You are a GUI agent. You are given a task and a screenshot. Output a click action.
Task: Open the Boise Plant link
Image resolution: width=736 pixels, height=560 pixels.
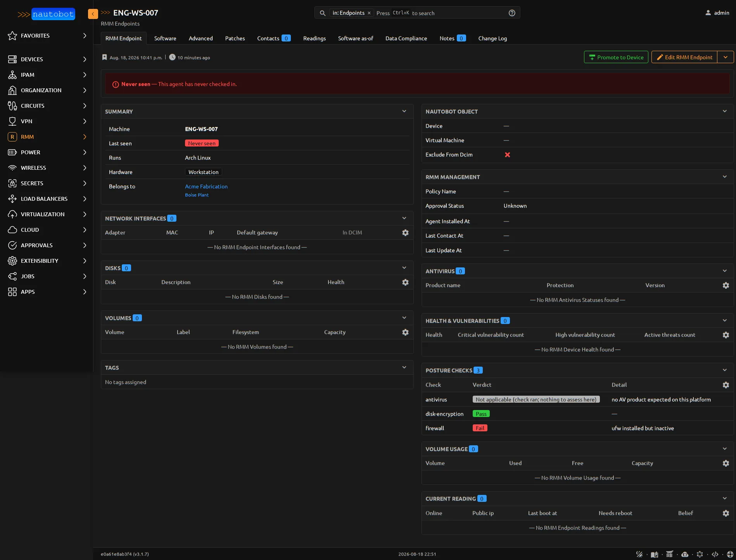[197, 195]
